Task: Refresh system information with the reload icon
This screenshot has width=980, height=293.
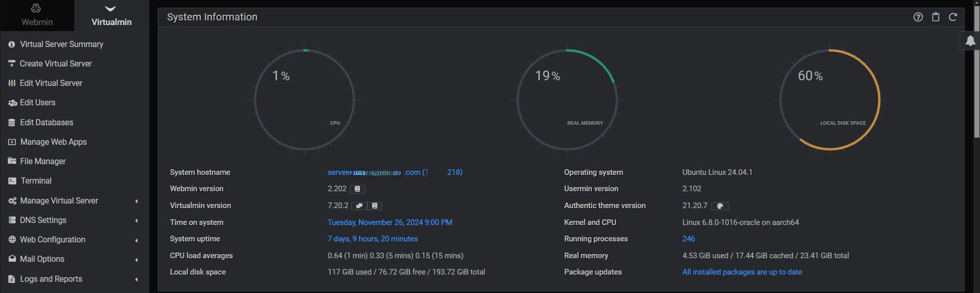Action: [953, 17]
